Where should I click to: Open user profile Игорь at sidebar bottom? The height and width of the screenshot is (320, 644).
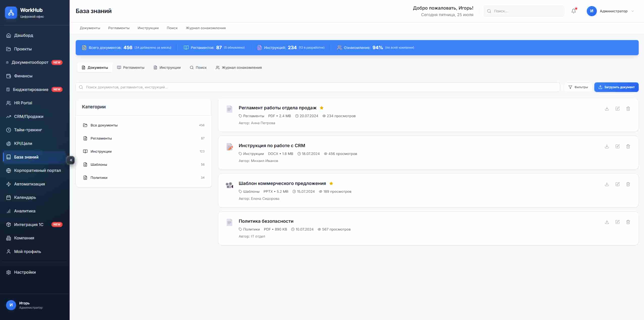pos(24,305)
